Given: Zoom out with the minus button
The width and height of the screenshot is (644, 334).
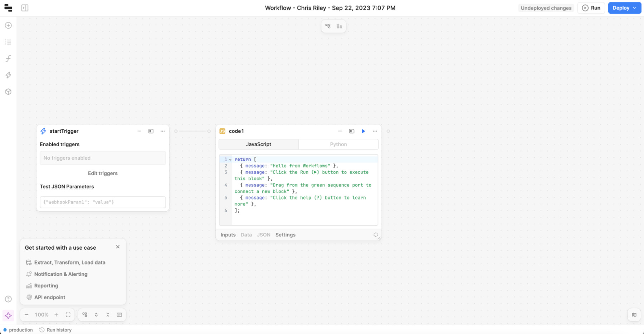Looking at the screenshot, I should click(26, 315).
